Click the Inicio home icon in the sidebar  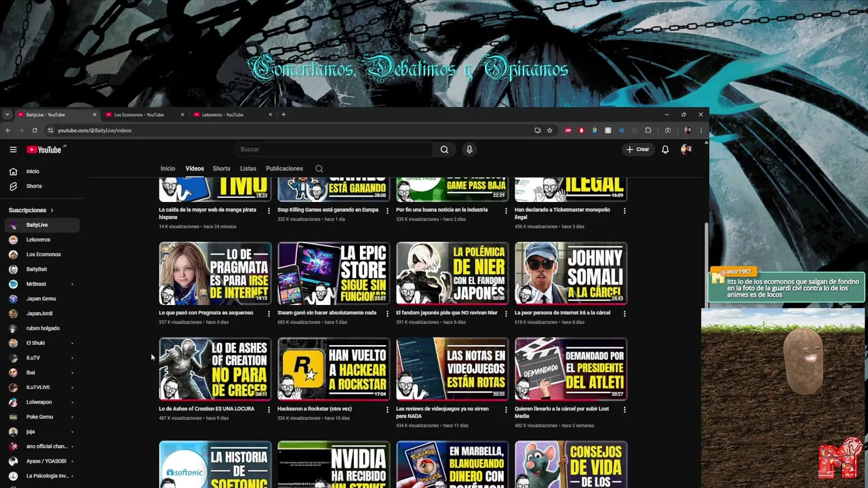(13, 171)
